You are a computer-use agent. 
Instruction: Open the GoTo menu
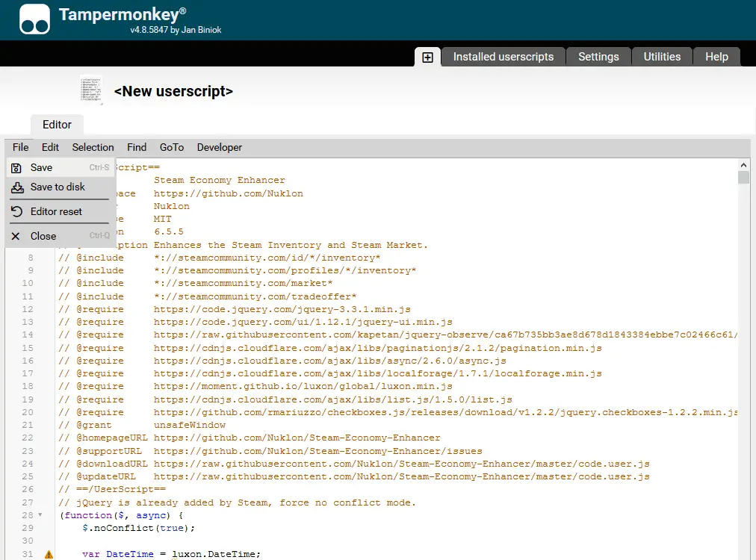pos(172,148)
